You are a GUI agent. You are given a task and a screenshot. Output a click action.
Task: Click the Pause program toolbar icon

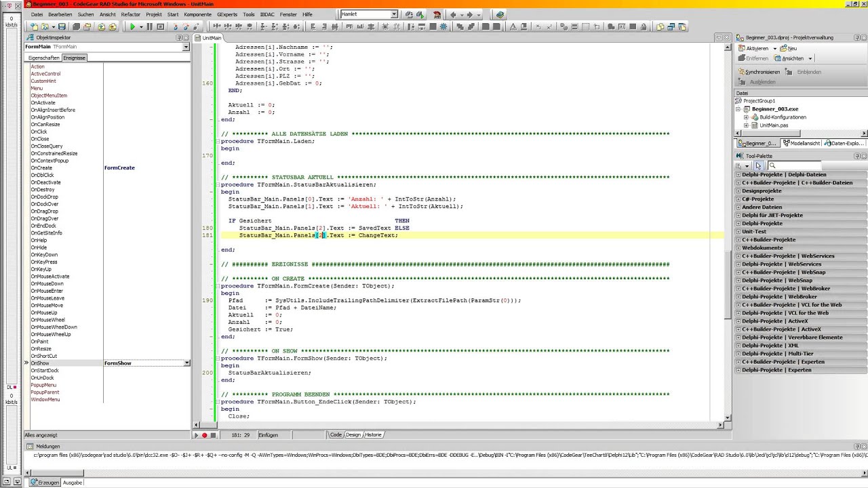150,26
